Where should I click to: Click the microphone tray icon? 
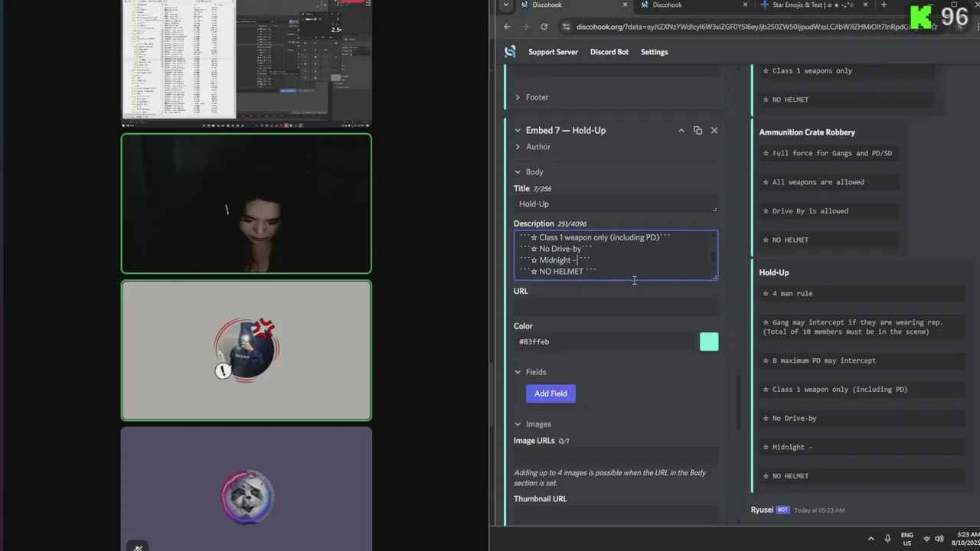click(x=888, y=539)
